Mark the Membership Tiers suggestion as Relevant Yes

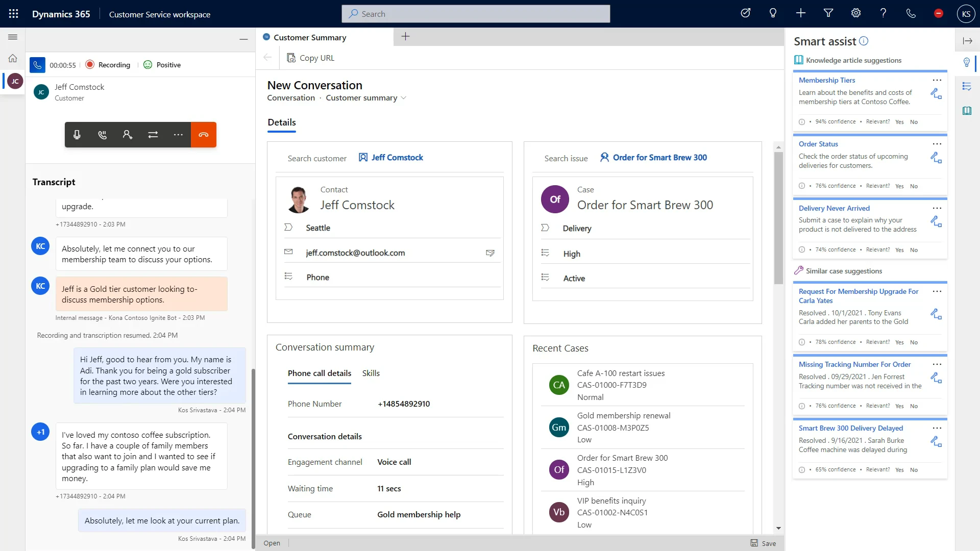point(899,122)
